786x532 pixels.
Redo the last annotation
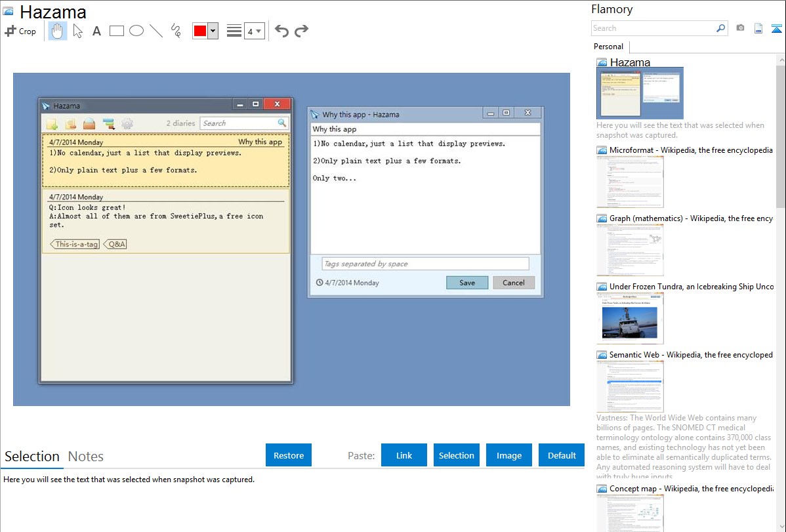(301, 31)
